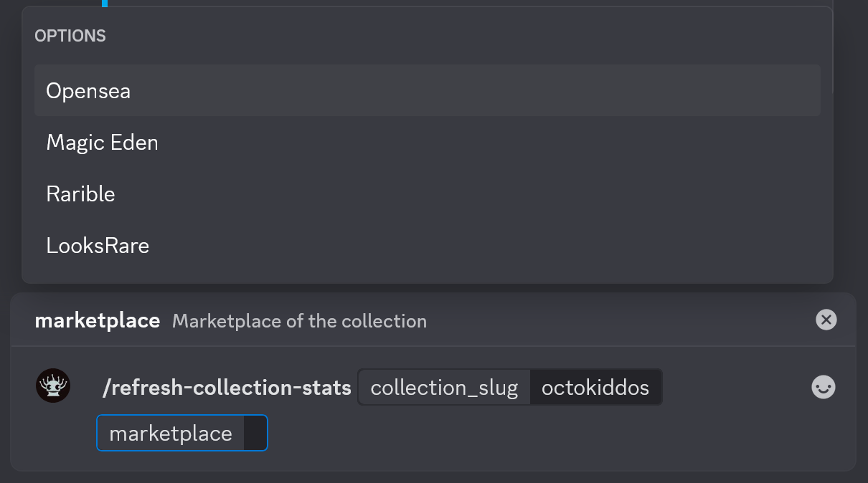
Task: Click the /refresh-collection-stats command name
Action: pos(227,388)
